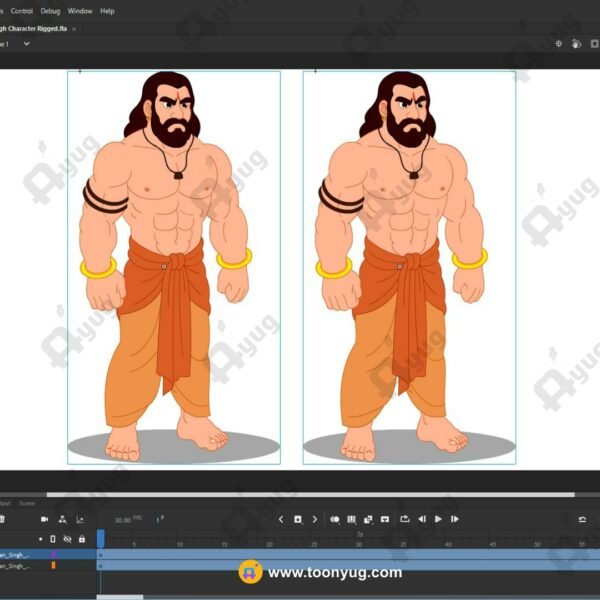Select the Character Rigged.fla document tab
600x600 pixels.
click(x=34, y=29)
